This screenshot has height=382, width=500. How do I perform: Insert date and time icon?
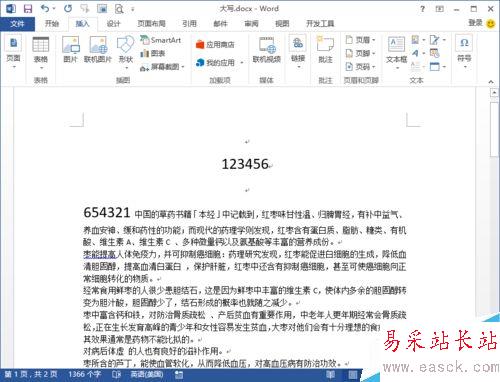(x=435, y=53)
